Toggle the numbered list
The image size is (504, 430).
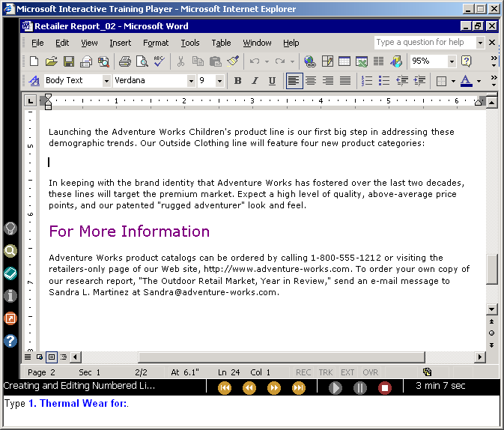coord(367,80)
